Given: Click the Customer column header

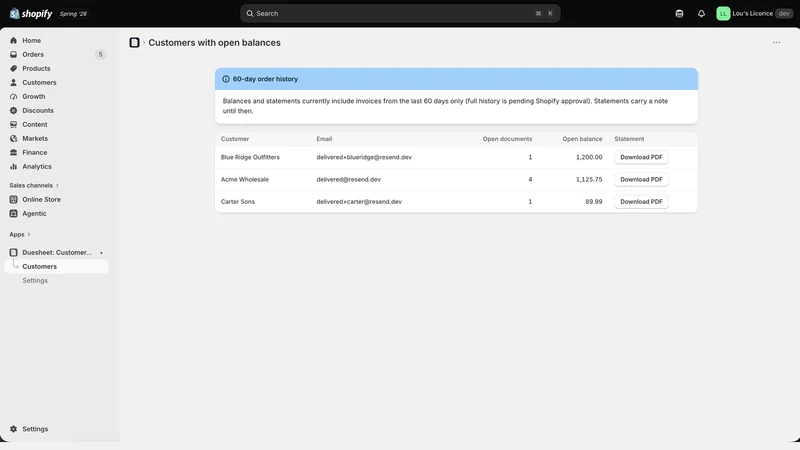Looking at the screenshot, I should pos(235,139).
